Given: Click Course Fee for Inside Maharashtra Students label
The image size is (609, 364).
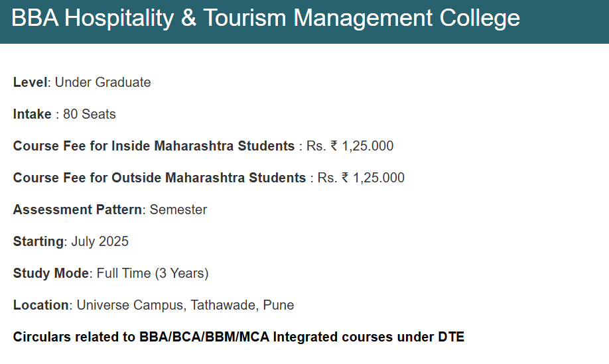Looking at the screenshot, I should pos(153,146).
